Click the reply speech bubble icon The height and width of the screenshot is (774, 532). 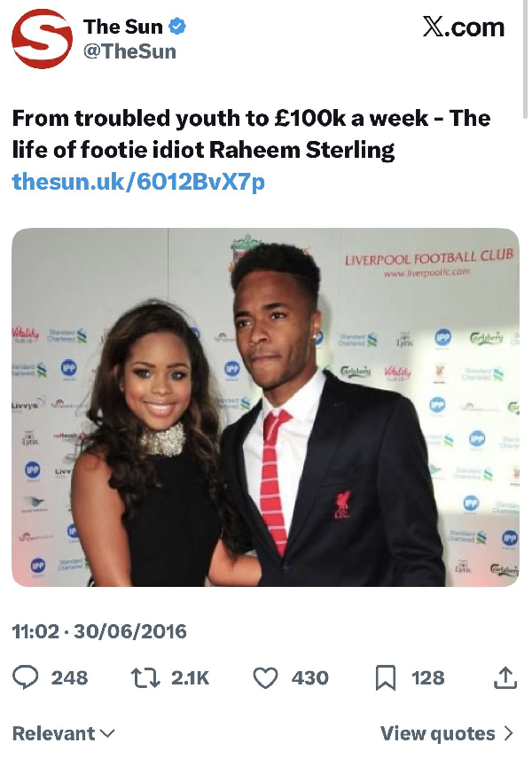point(27,677)
